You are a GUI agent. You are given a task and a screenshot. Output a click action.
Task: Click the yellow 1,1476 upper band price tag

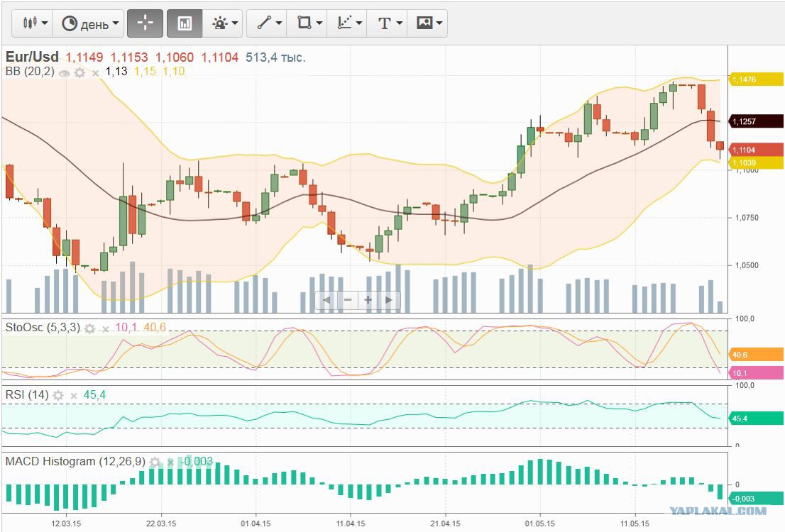pyautogui.click(x=756, y=79)
